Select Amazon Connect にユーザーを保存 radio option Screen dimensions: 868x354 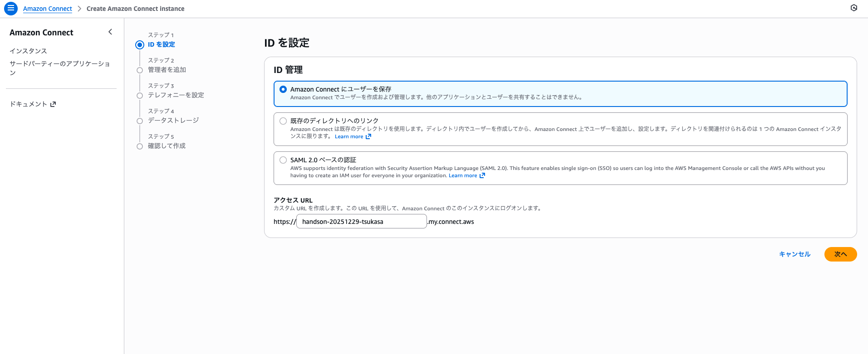tap(283, 89)
